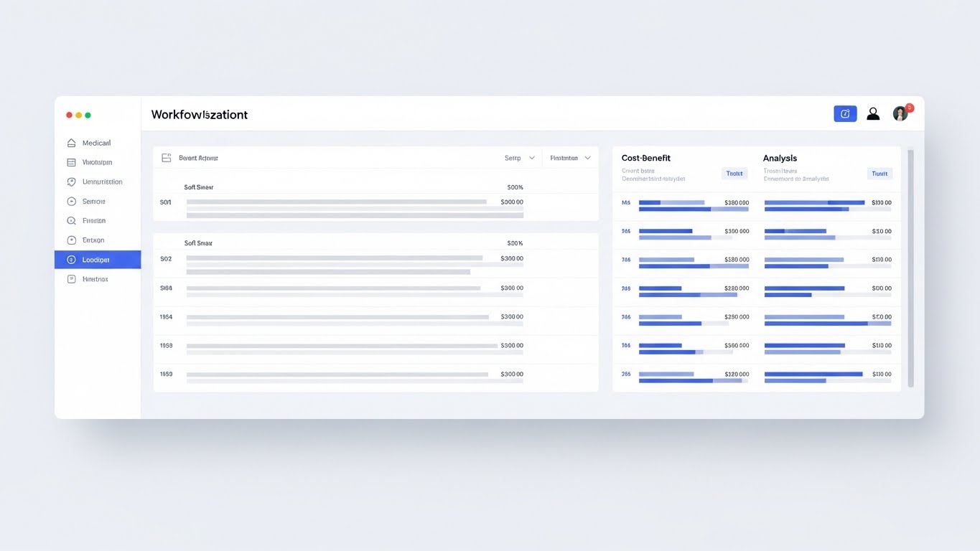
Task: Open the Semoie section via its circle icon
Action: 70,201
